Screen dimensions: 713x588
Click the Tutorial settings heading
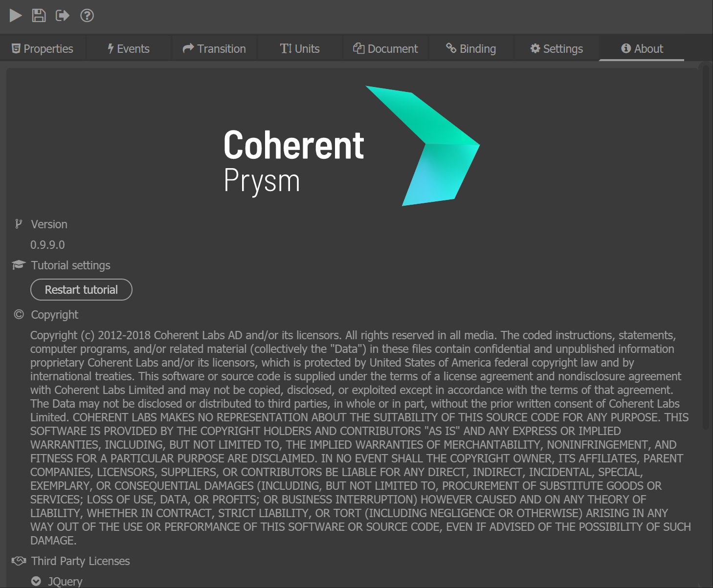click(x=71, y=265)
